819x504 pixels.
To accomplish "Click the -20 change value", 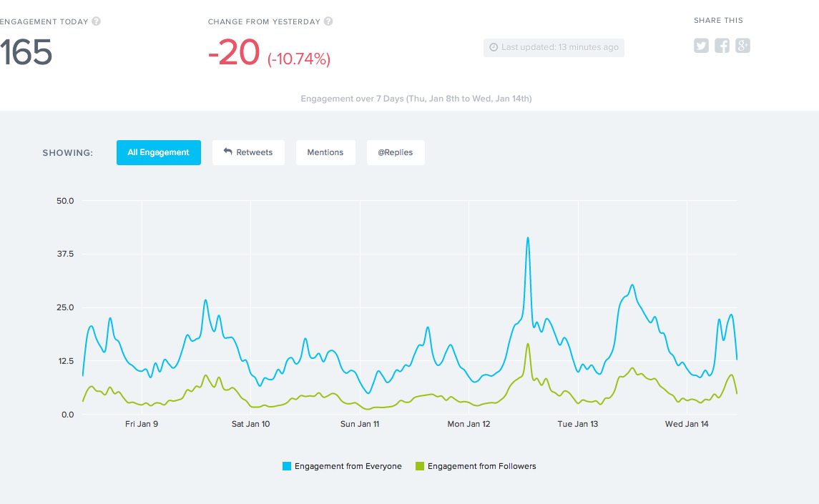I will pos(233,52).
